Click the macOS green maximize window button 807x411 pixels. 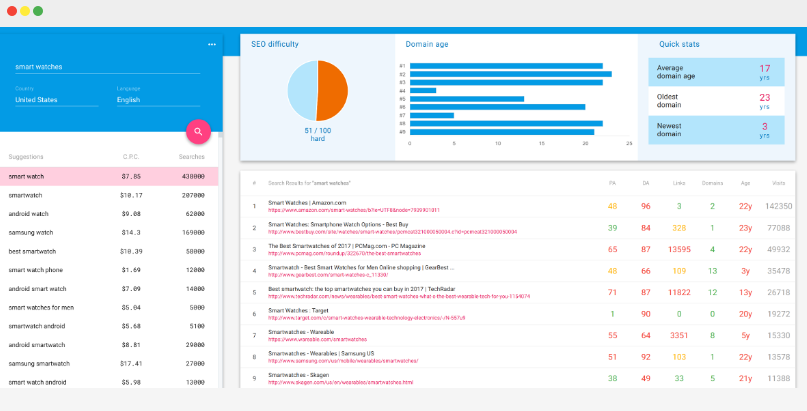38,10
